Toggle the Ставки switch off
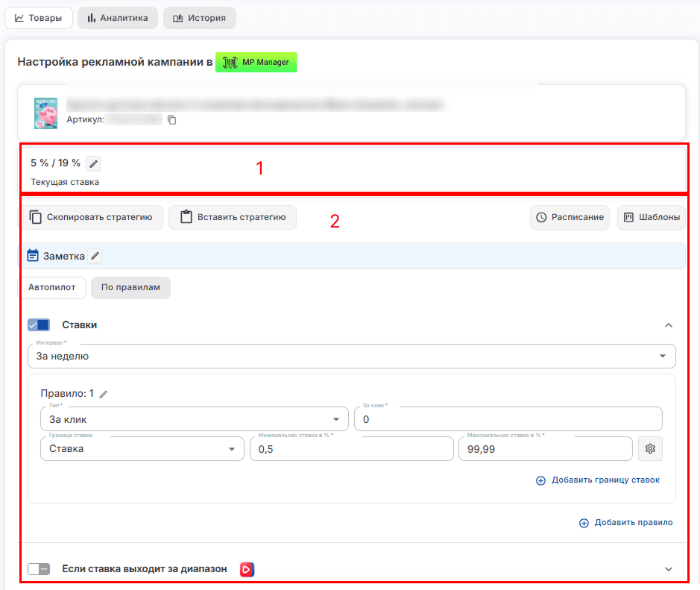 pyautogui.click(x=39, y=324)
